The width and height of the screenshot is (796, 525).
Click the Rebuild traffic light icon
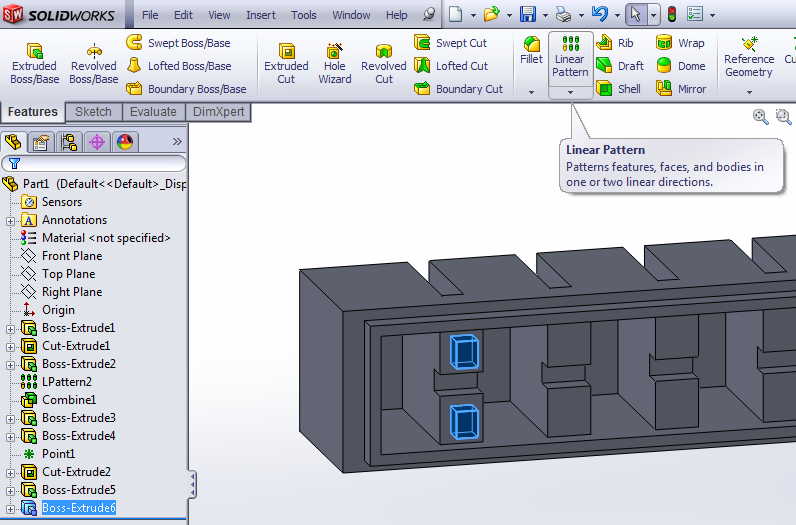672,14
